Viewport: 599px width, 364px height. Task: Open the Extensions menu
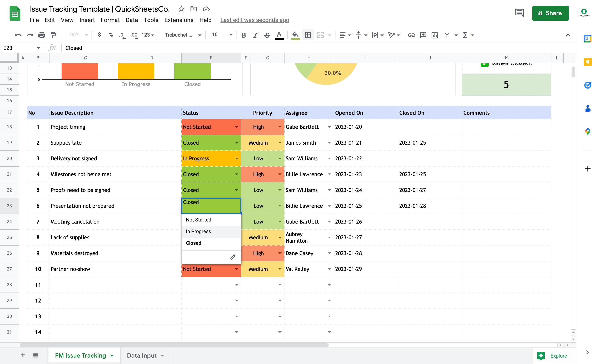pyautogui.click(x=179, y=20)
